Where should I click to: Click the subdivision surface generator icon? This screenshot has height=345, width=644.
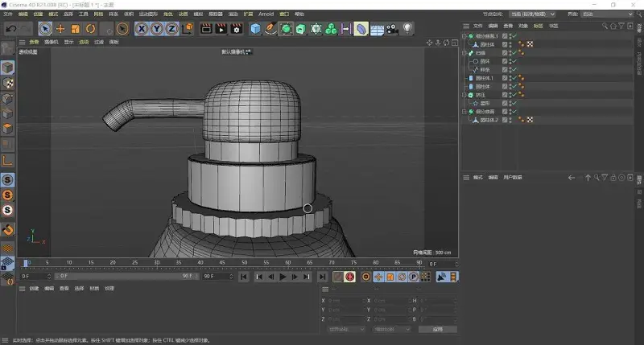[x=286, y=29]
